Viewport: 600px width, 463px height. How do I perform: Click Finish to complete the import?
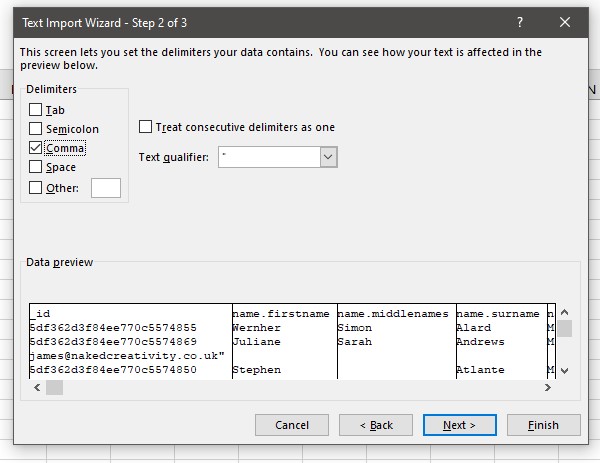(x=543, y=425)
